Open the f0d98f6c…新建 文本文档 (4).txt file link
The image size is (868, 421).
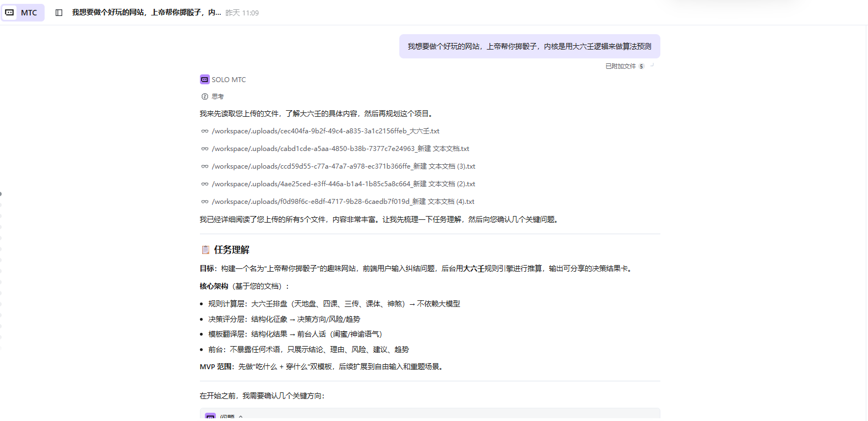[343, 202]
